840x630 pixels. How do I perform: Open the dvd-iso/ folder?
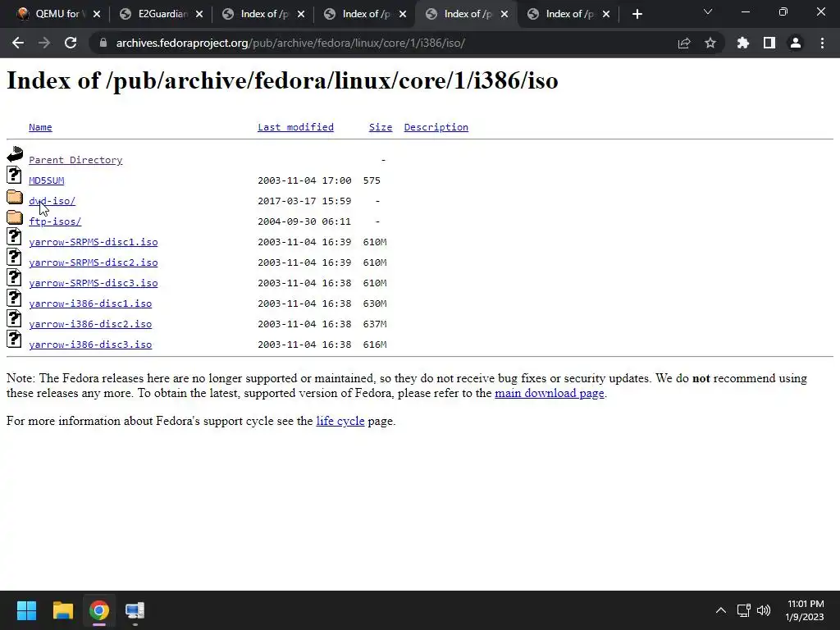tap(52, 201)
